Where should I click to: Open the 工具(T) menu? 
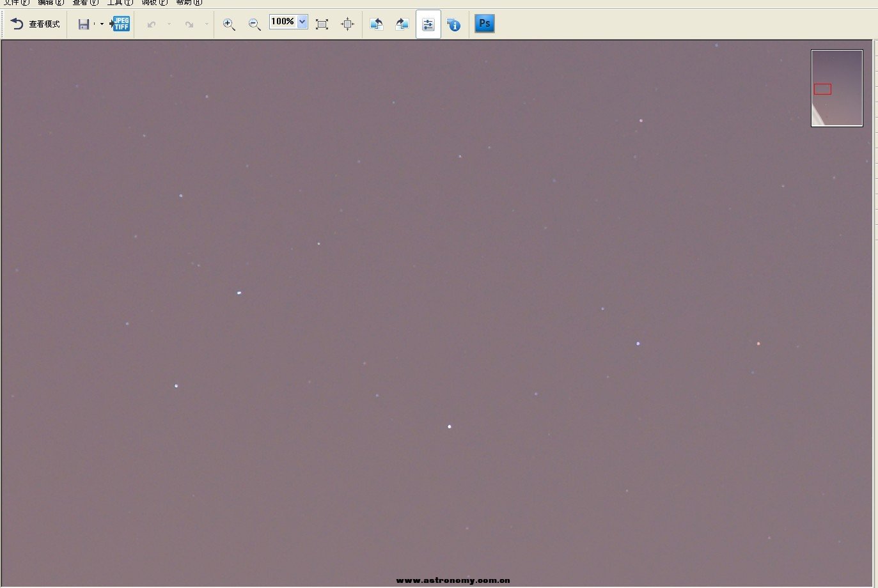[x=120, y=3]
